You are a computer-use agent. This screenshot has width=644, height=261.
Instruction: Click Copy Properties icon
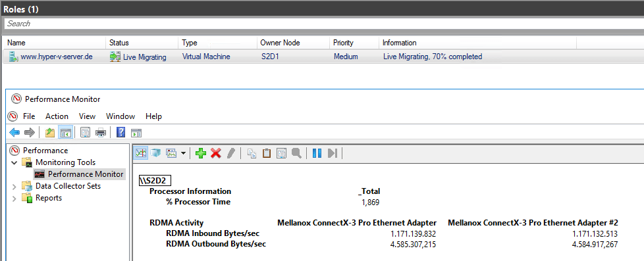[x=252, y=153]
